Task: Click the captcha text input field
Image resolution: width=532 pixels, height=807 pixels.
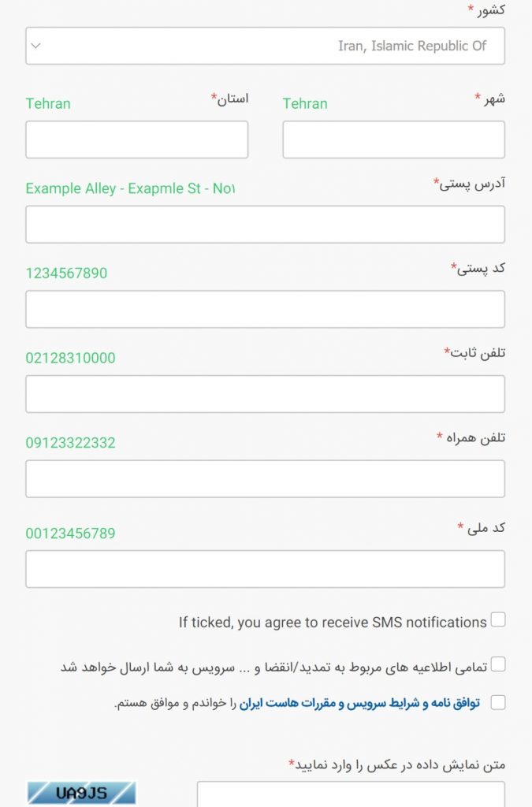Action: pyautogui.click(x=351, y=794)
